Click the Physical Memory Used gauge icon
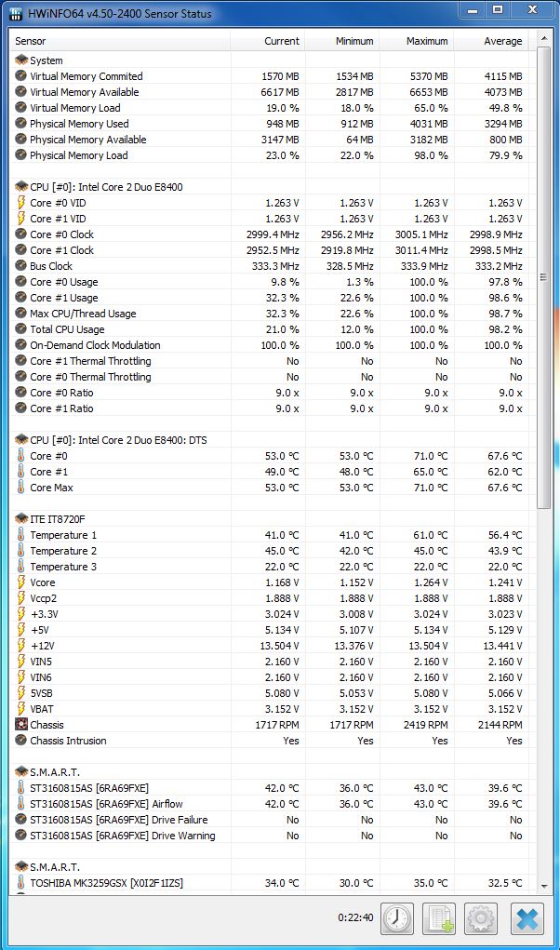Viewport: 560px width, 950px height. (21, 123)
